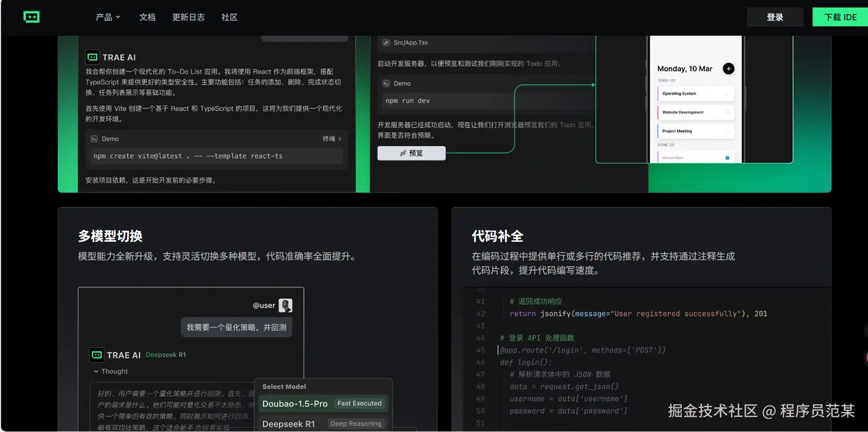This screenshot has width=868, height=432.
Task: Click the return jsonify line in the code
Action: (638, 314)
